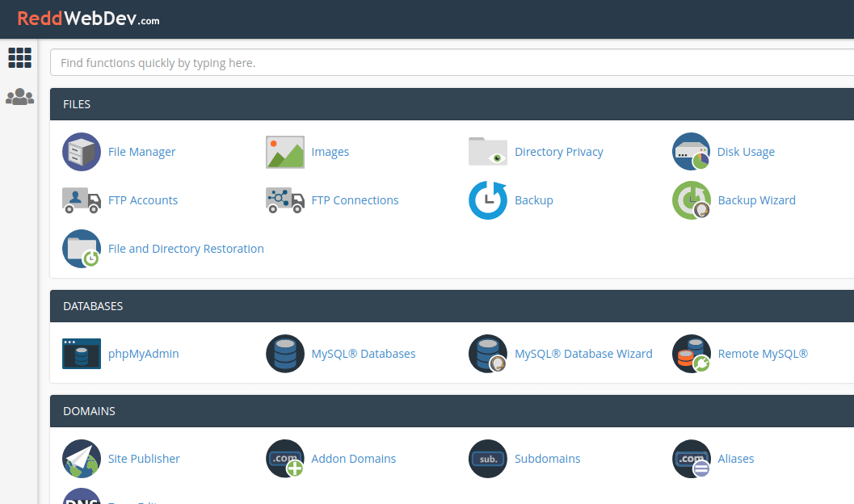Click the MySQL Databases icon
Screen dimensions: 854x504
coord(285,354)
